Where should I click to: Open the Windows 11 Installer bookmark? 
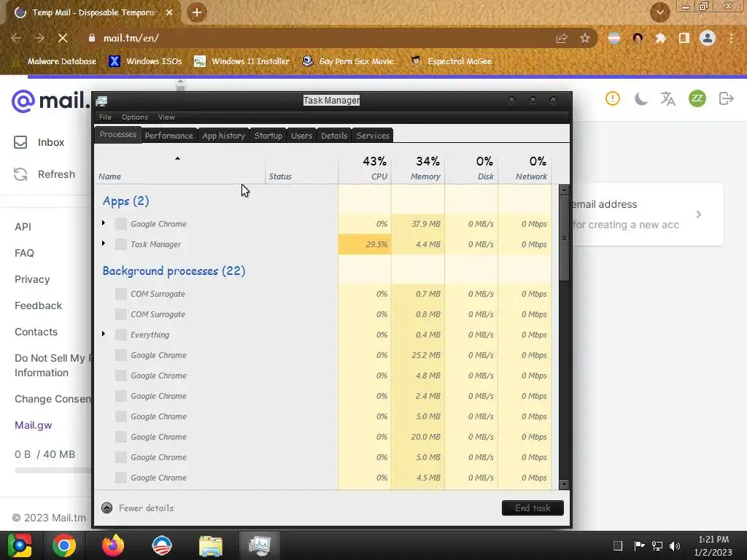coord(242,61)
